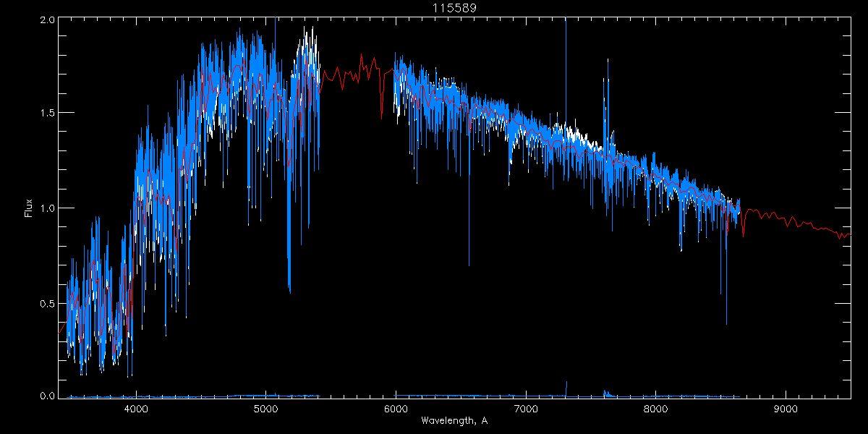Click the 1.0 y-axis tick label
The image size is (868, 434).
point(47,208)
